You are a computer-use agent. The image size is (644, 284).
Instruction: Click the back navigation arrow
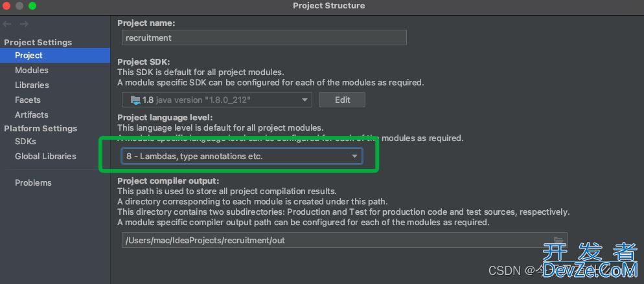(x=7, y=24)
